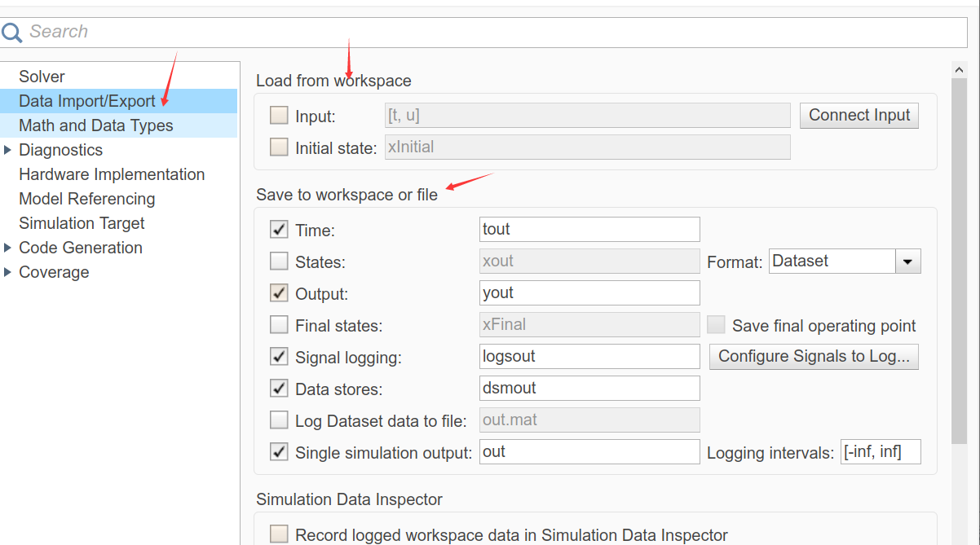Disable the Output checkbox
The image size is (980, 545).
279,292
